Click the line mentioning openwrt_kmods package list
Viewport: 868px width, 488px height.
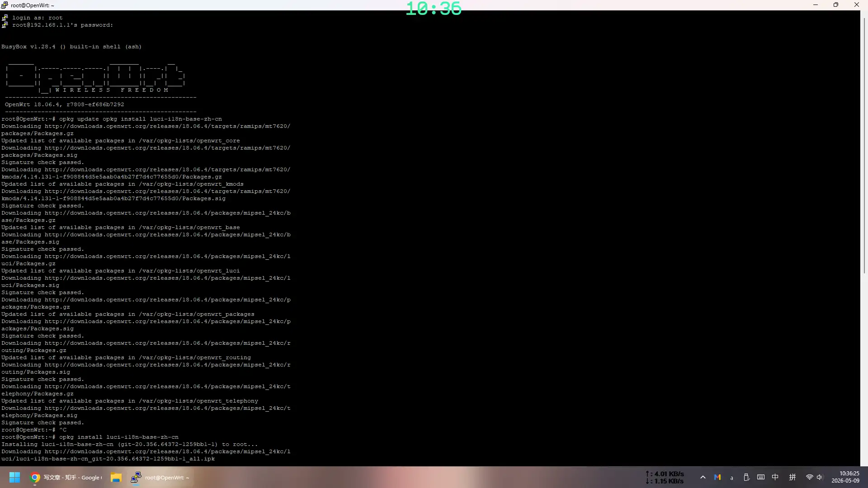point(123,184)
